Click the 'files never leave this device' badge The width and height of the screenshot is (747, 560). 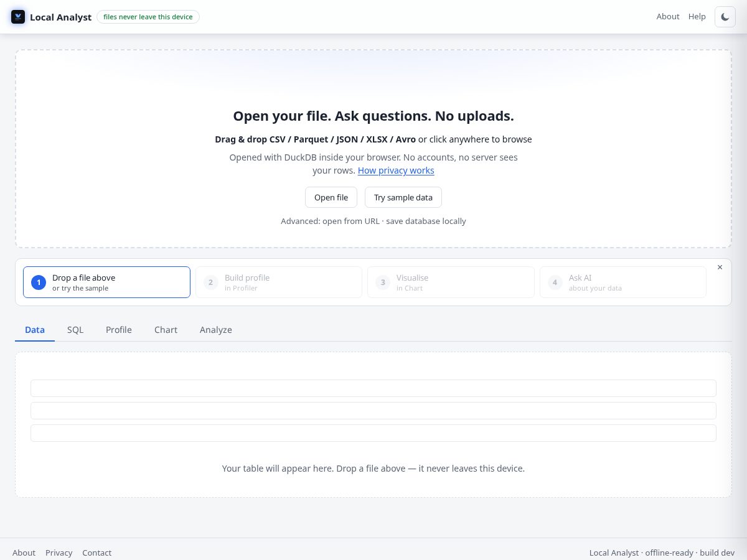pyautogui.click(x=148, y=17)
